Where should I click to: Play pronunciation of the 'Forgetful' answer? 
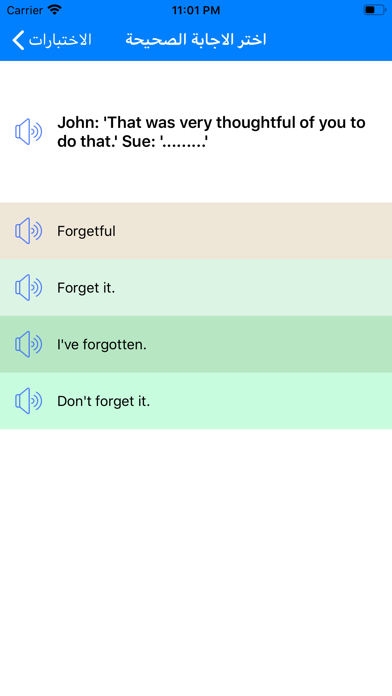point(28,231)
